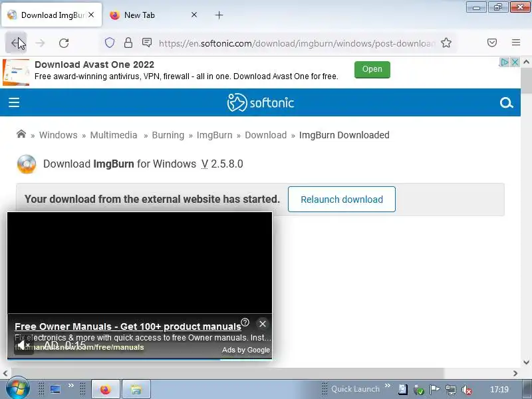Close the New Tab tab
The width and height of the screenshot is (532, 399).
pos(194,15)
